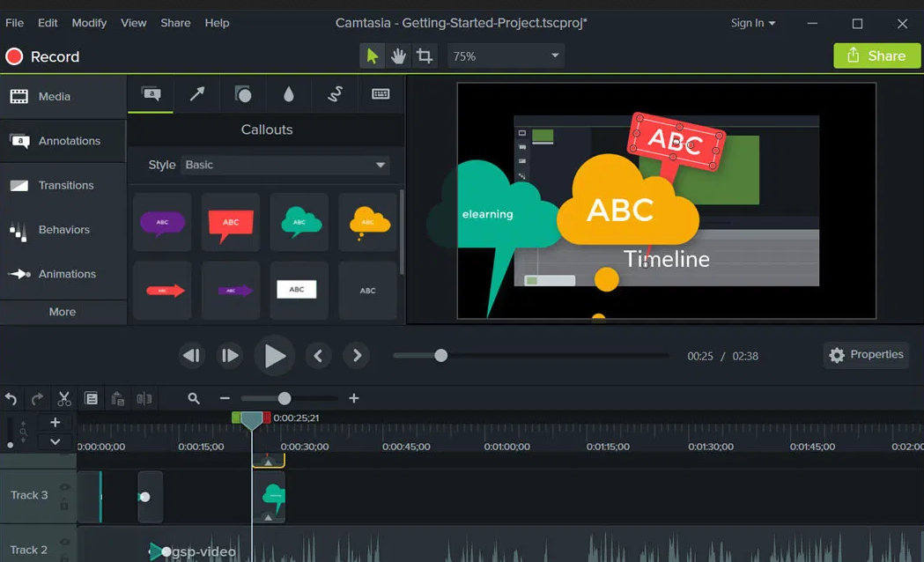Open the callout Style dropdown set to Basic

(x=285, y=165)
